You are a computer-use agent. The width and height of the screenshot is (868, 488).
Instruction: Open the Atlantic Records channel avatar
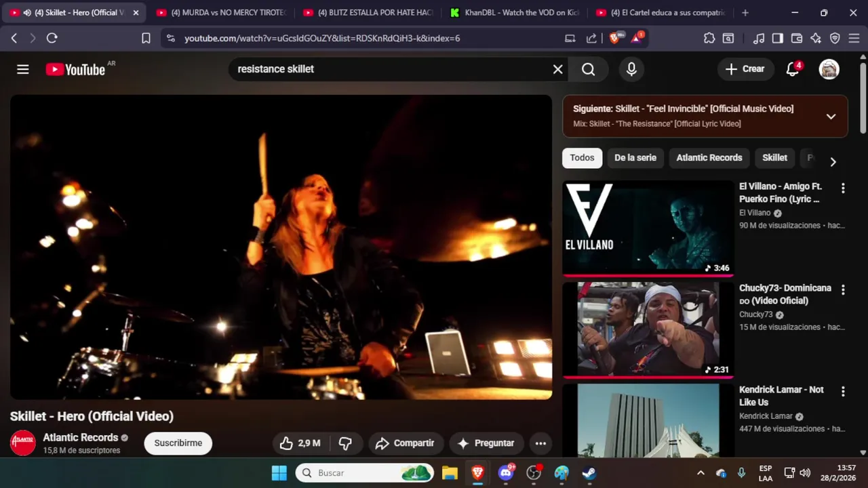pos(22,443)
